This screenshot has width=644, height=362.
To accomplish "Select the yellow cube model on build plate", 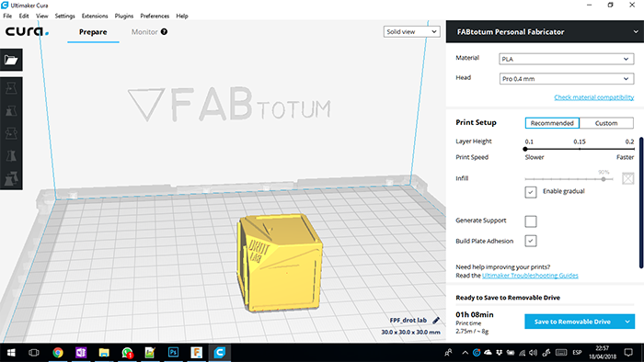I will tap(280, 263).
